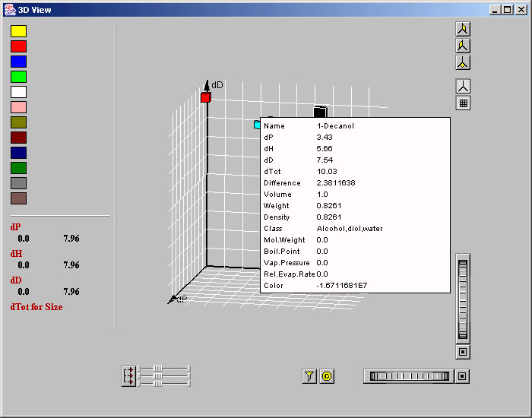Click the 'dTot for Size' label
This screenshot has width=532, height=418.
(36, 307)
